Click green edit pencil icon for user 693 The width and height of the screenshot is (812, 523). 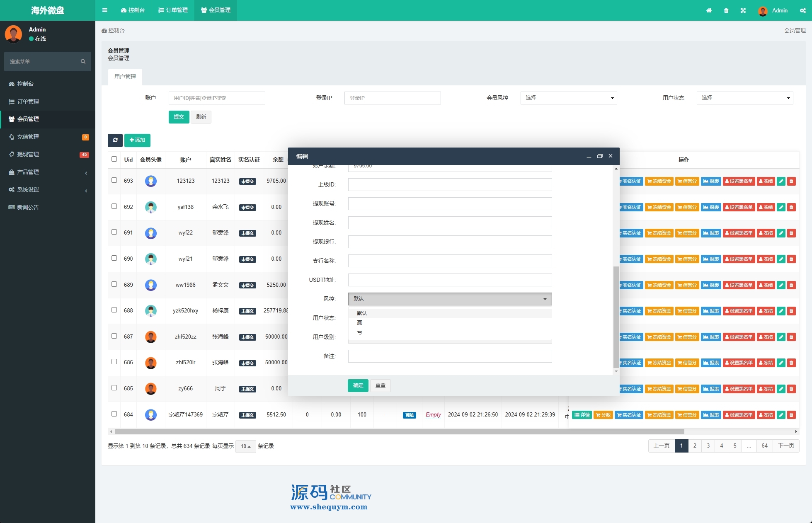(781, 181)
